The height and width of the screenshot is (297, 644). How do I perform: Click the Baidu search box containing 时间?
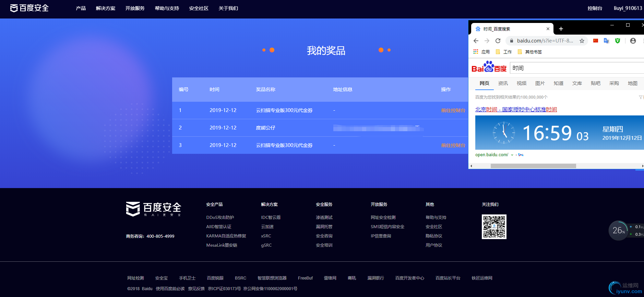click(x=577, y=68)
